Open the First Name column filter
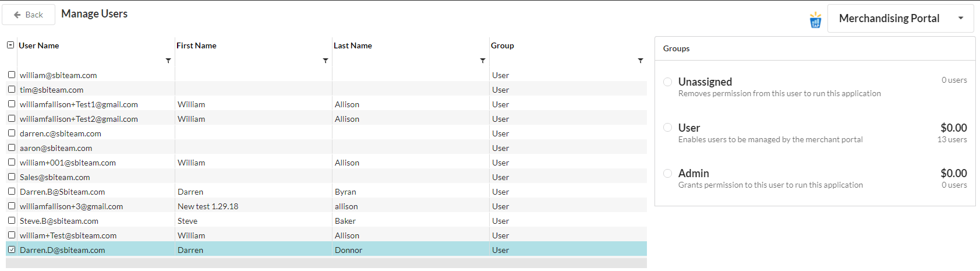Viewport: 980px width, 271px height. 326,61
